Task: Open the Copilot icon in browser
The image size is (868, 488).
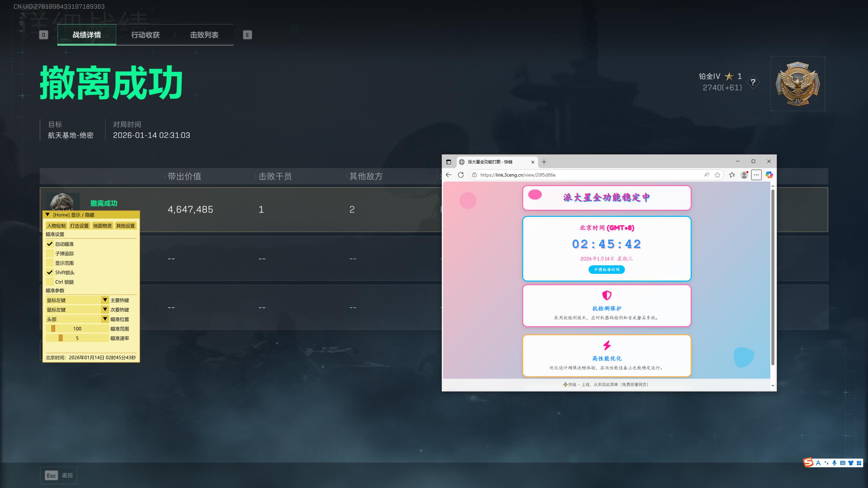Action: 769,175
